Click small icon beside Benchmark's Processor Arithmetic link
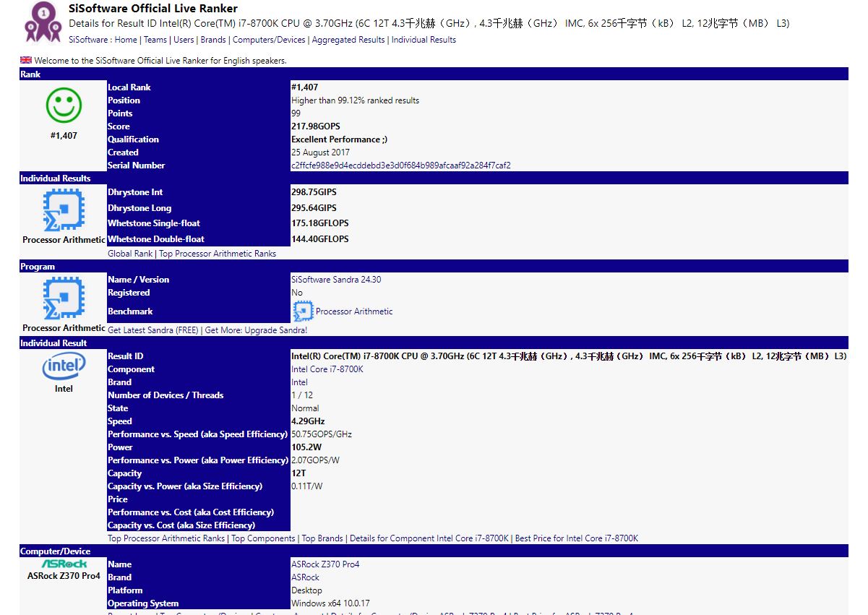Screen dimensions: 868x615 pyautogui.click(x=302, y=311)
